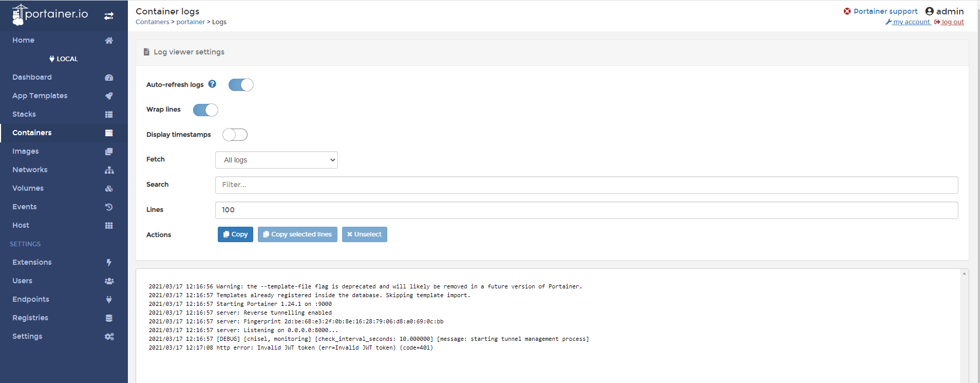Click the log panel scrollbar up arrow

964,273
